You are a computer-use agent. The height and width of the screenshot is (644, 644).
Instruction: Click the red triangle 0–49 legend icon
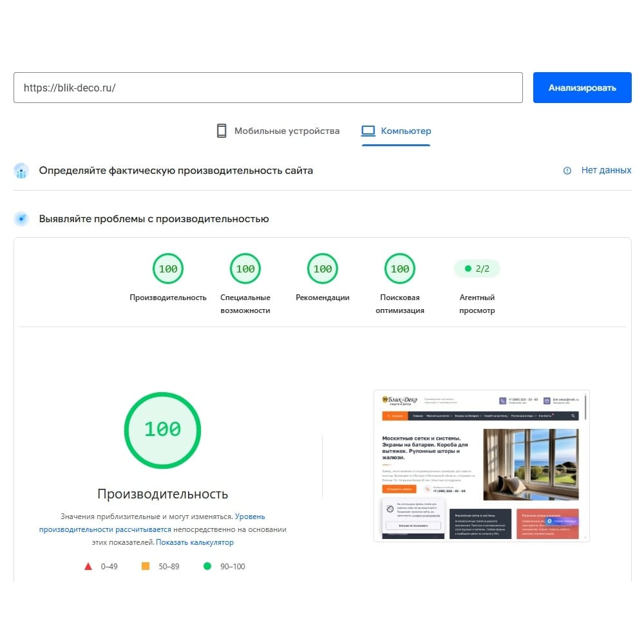88,566
